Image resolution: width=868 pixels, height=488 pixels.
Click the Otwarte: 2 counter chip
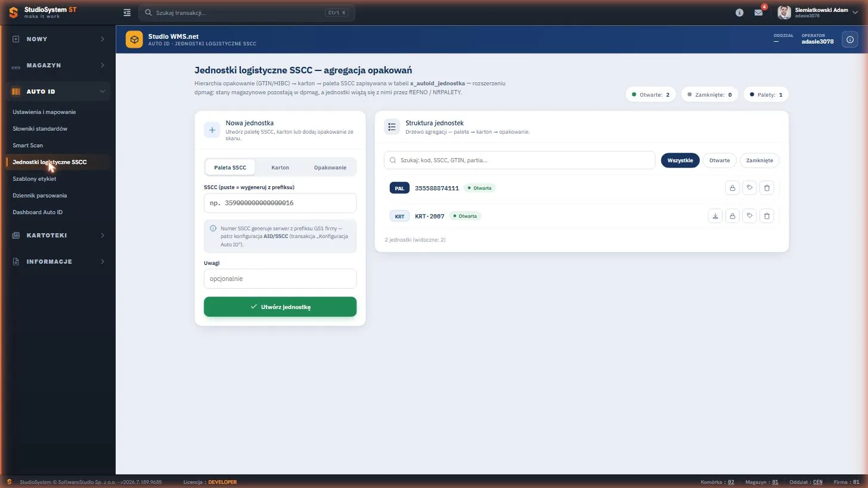[x=650, y=94]
